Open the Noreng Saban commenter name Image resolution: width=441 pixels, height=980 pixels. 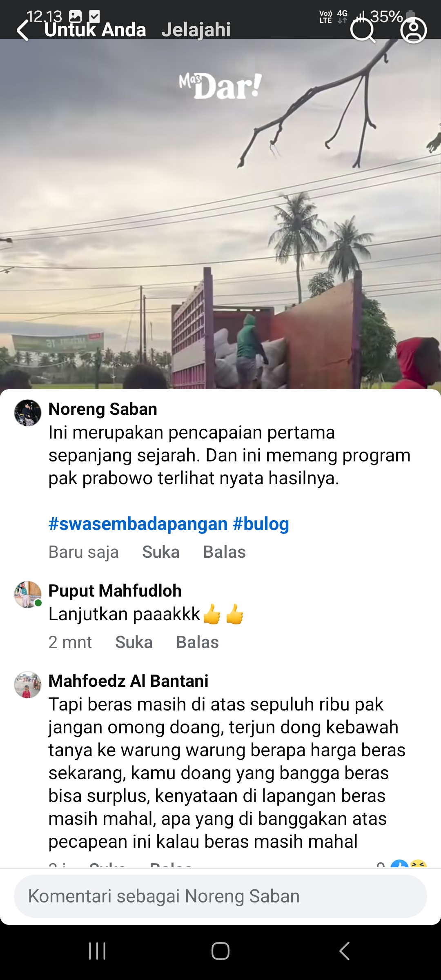pos(103,409)
